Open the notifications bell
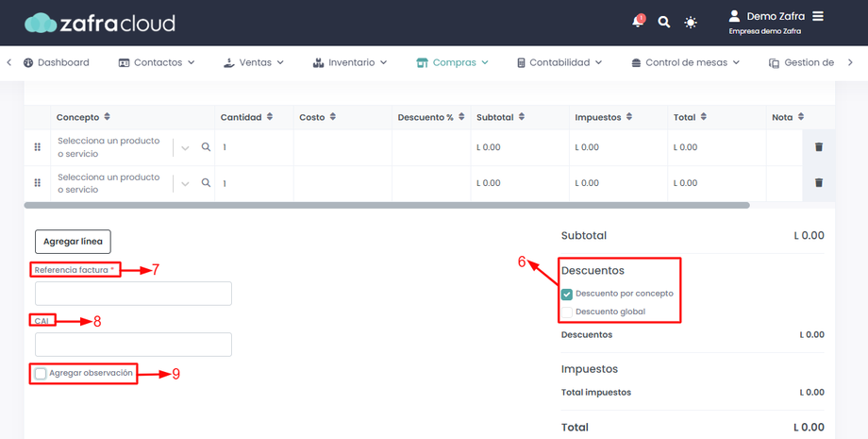 pyautogui.click(x=638, y=22)
